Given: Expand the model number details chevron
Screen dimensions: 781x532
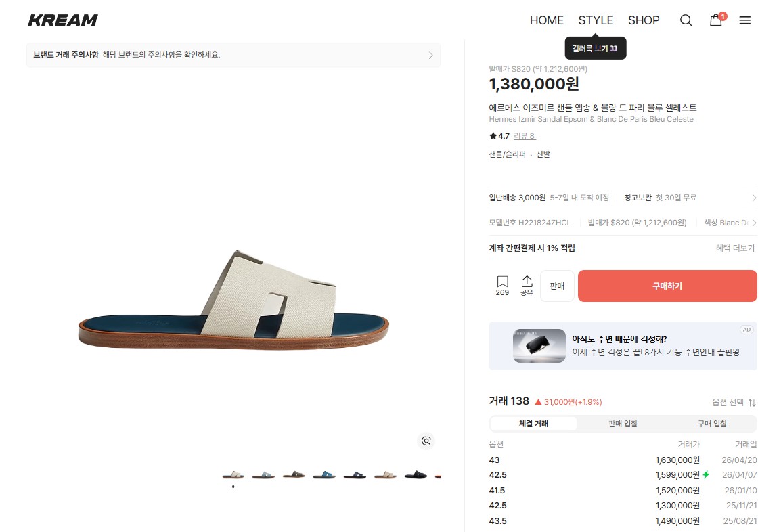Looking at the screenshot, I should pyautogui.click(x=754, y=223).
